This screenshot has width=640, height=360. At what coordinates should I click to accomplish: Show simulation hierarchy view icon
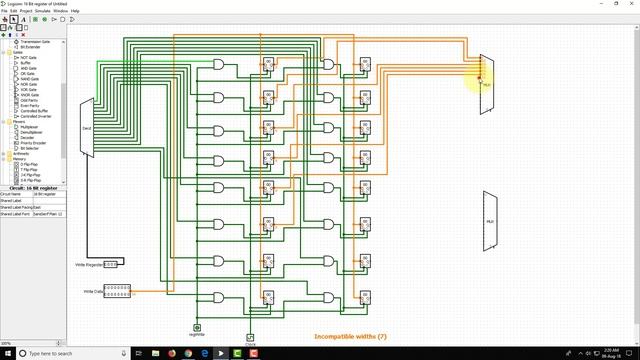(10, 27)
